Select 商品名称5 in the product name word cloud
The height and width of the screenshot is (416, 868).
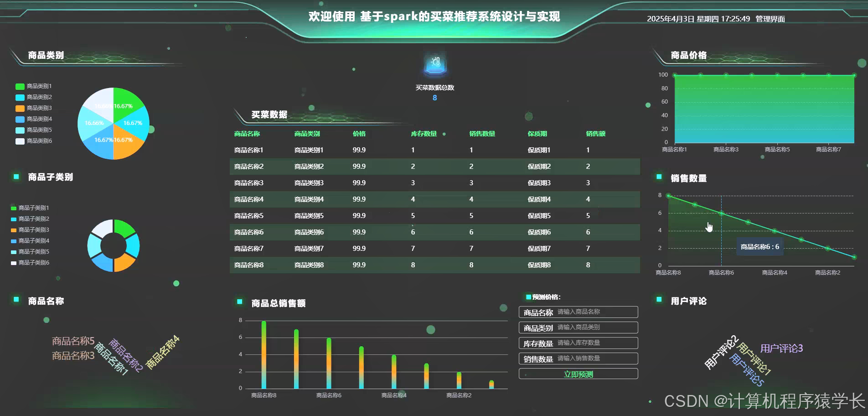pos(72,340)
